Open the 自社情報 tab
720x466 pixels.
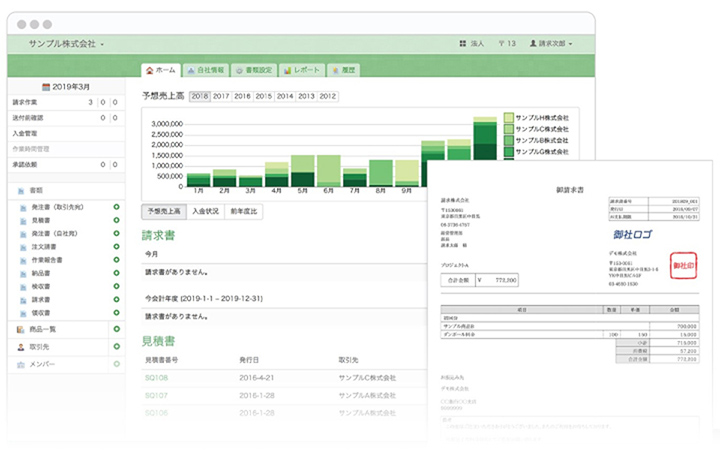[x=206, y=71]
